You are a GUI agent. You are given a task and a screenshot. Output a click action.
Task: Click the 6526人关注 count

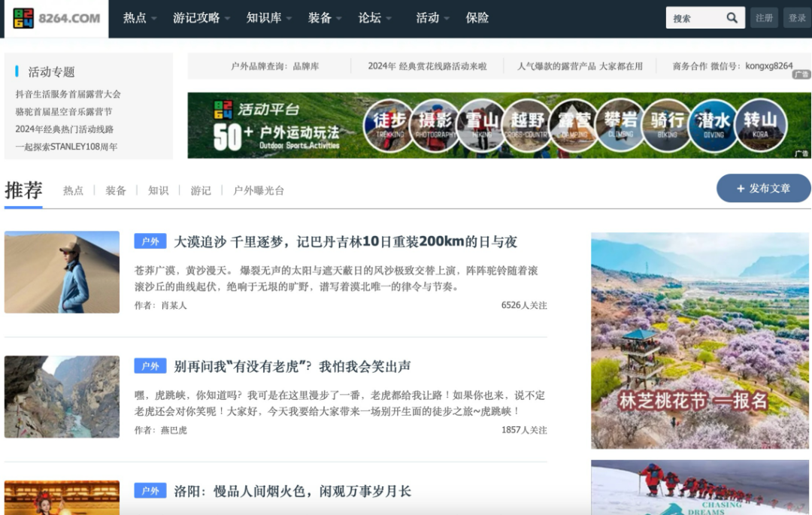[x=524, y=305]
